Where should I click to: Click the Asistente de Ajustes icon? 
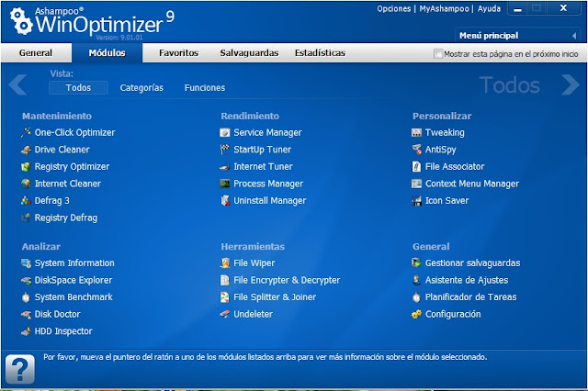click(x=416, y=280)
